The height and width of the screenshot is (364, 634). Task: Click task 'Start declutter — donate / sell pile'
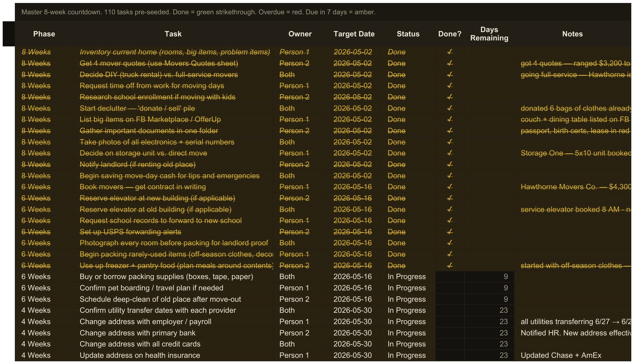click(x=137, y=108)
